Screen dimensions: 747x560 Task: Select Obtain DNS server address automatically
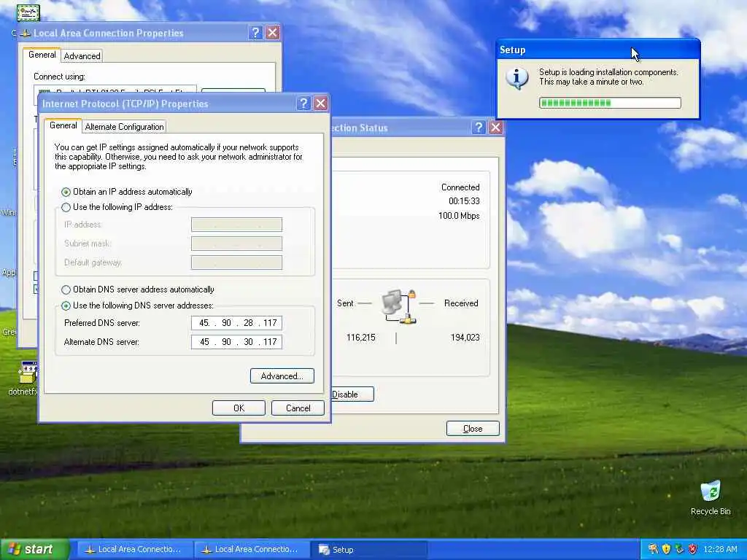click(138, 289)
